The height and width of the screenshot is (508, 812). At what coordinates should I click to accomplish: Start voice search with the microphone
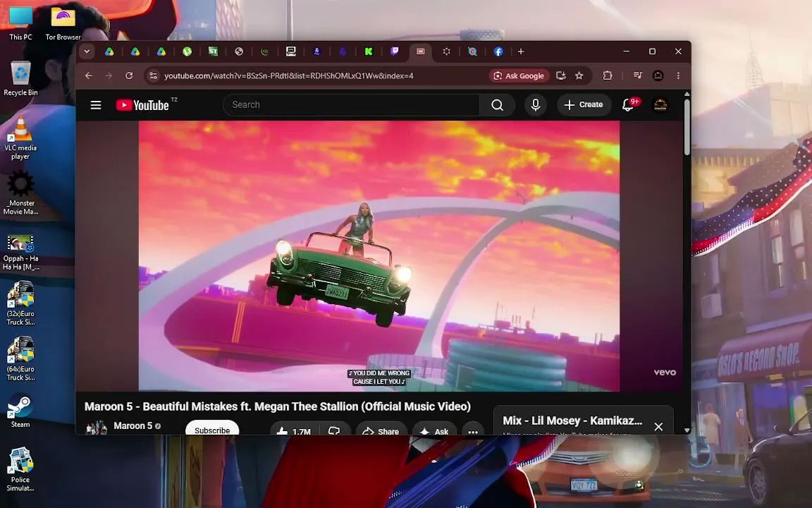pos(536,104)
